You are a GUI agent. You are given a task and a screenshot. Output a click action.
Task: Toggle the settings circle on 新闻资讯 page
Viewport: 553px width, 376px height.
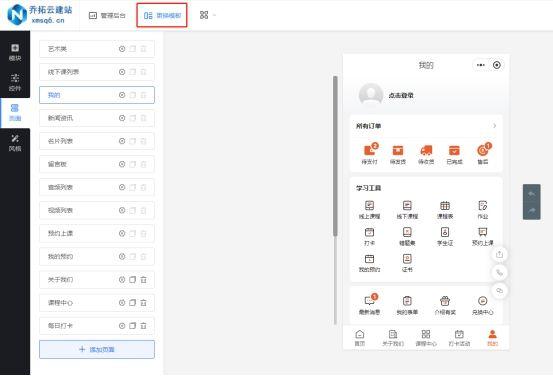[x=122, y=118]
